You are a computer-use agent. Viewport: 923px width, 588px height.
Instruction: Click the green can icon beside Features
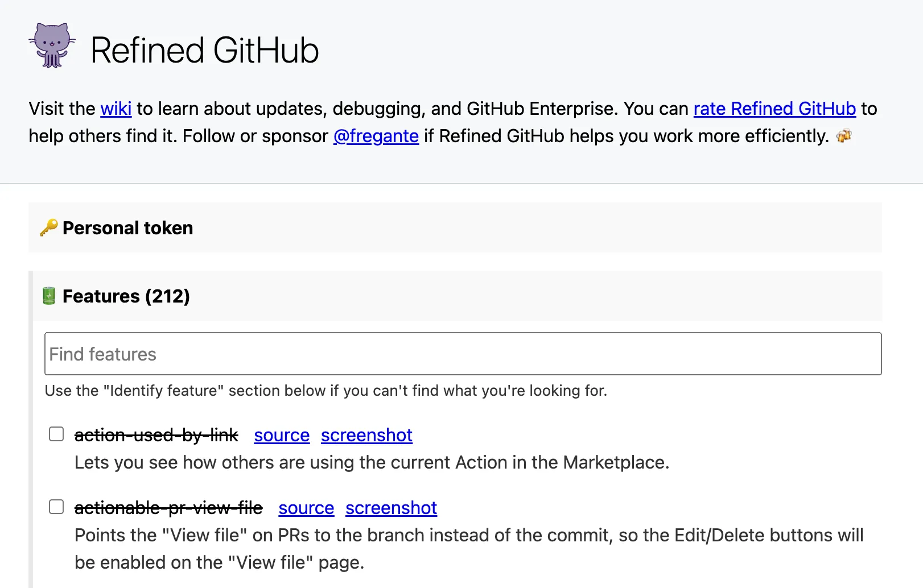(x=49, y=296)
